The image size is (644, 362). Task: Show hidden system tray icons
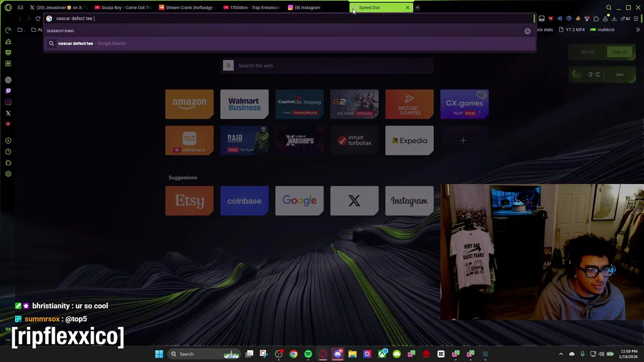[561, 354]
